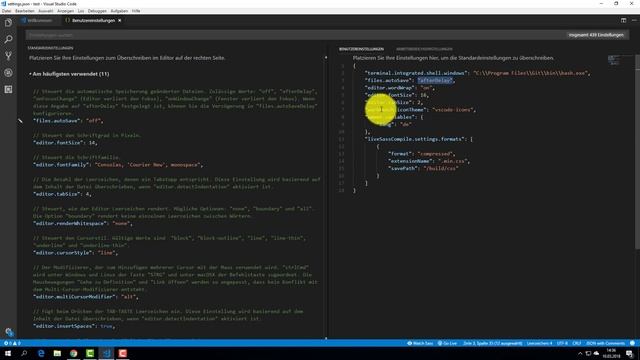
Task: Click the "afterDelay" value in right editor
Action: click(435, 80)
